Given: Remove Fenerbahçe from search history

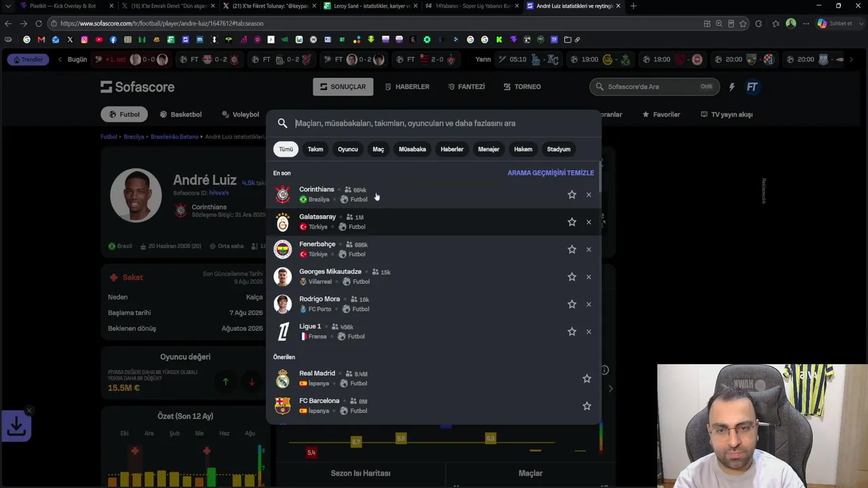Looking at the screenshot, I should click(x=589, y=249).
